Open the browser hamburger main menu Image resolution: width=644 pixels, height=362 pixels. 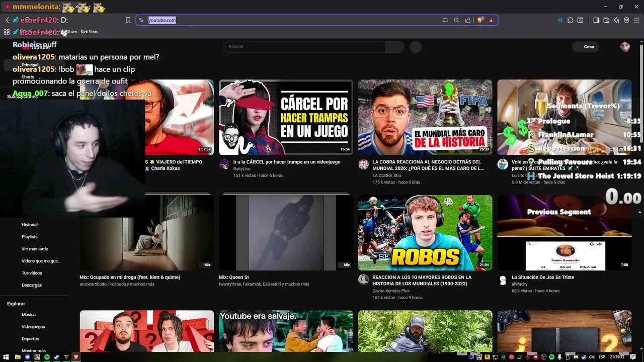coord(636,20)
